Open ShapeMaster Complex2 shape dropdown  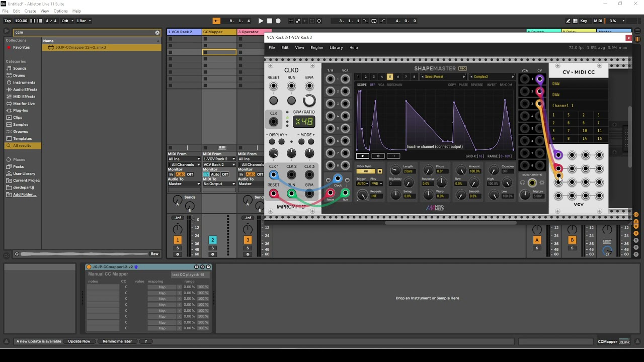click(492, 77)
